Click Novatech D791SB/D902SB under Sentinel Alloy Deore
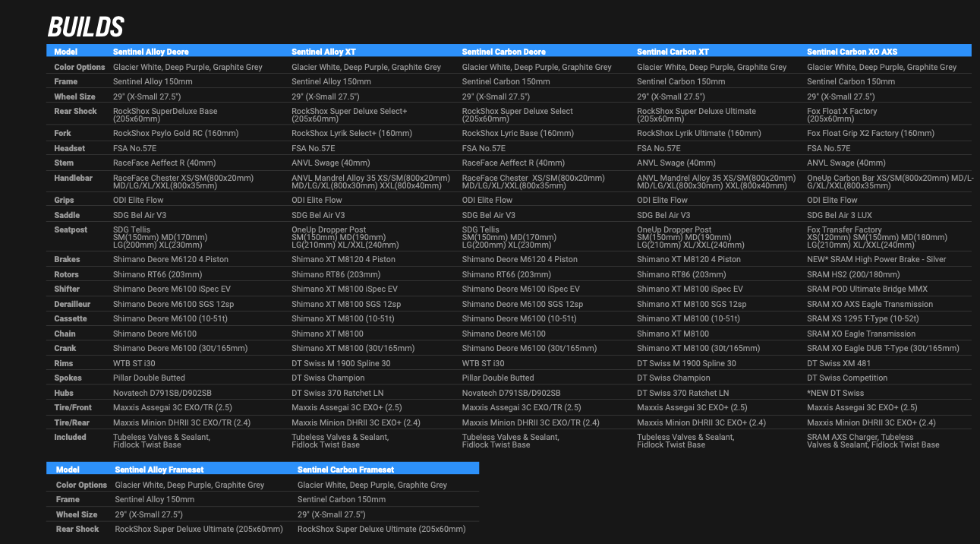980x544 pixels. [162, 393]
